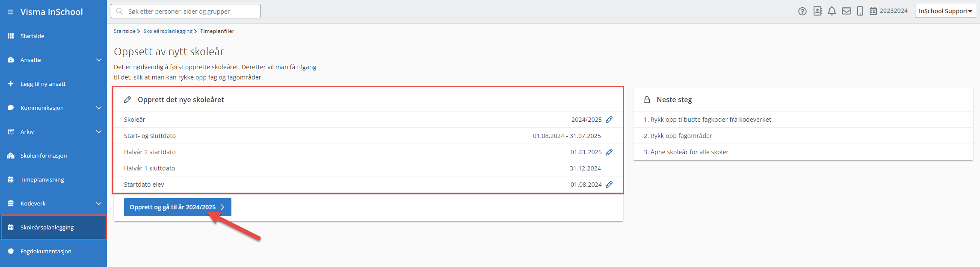Click Opprett og gå til år 2024/2025 button
This screenshot has width=980, height=267.
[178, 207]
